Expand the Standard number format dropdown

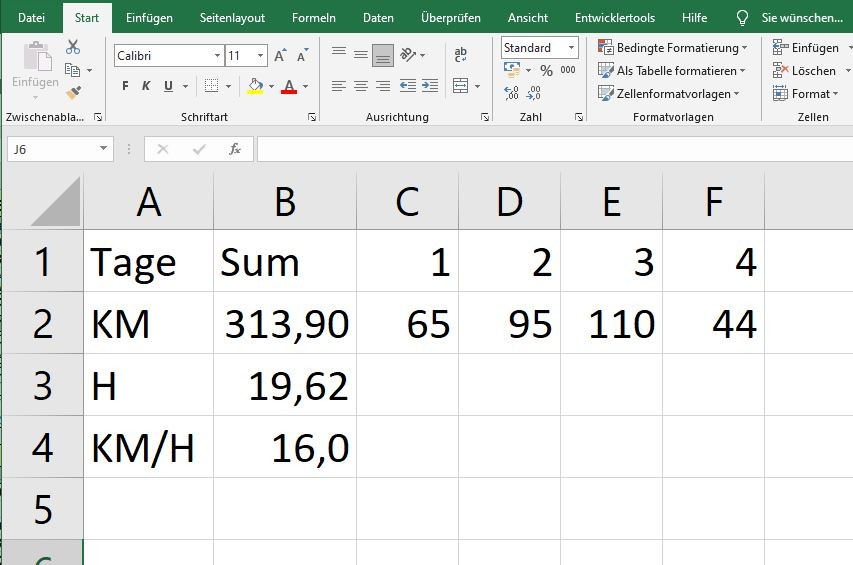click(571, 48)
